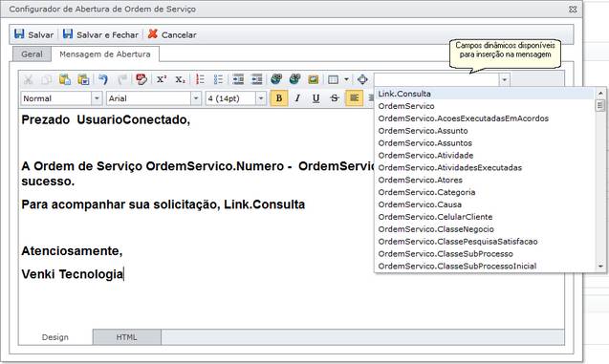The width and height of the screenshot is (609, 364).
Task: Click the Undo arrow icon
Action: tap(103, 79)
